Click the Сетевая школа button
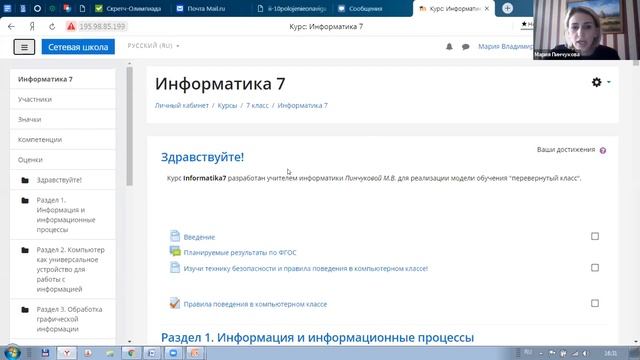The image size is (640, 360). 78,47
